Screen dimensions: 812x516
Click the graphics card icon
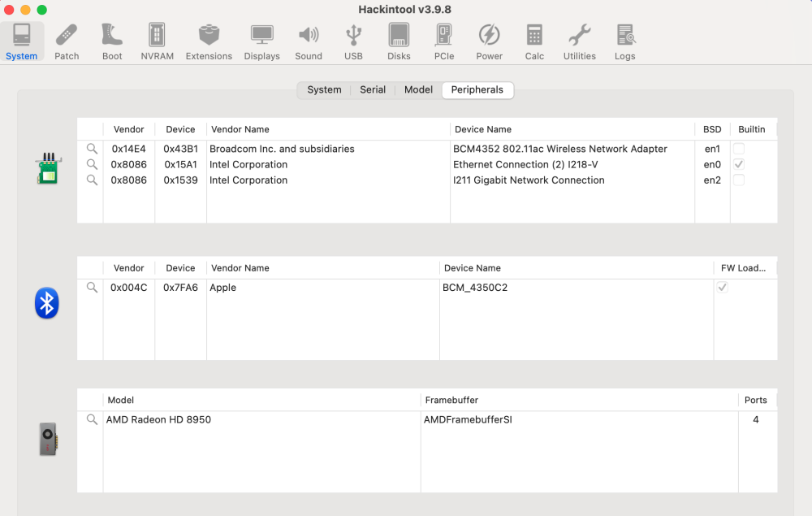pos(48,440)
